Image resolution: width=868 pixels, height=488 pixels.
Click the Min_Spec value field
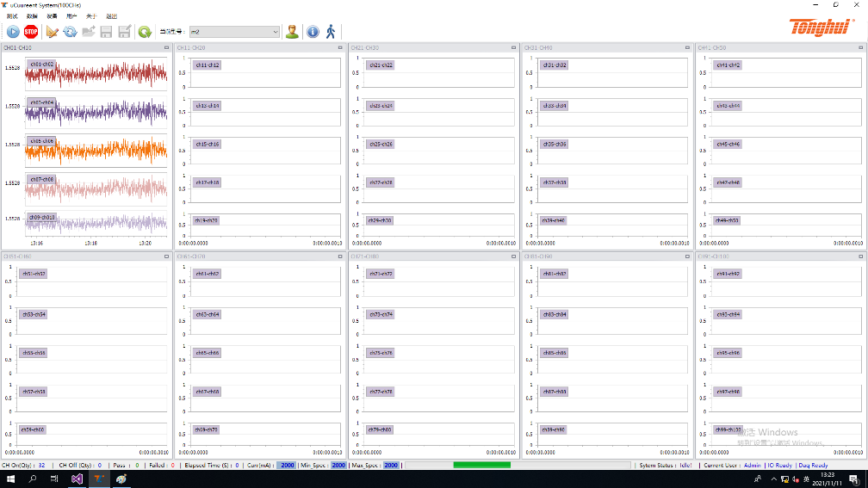(x=338, y=465)
